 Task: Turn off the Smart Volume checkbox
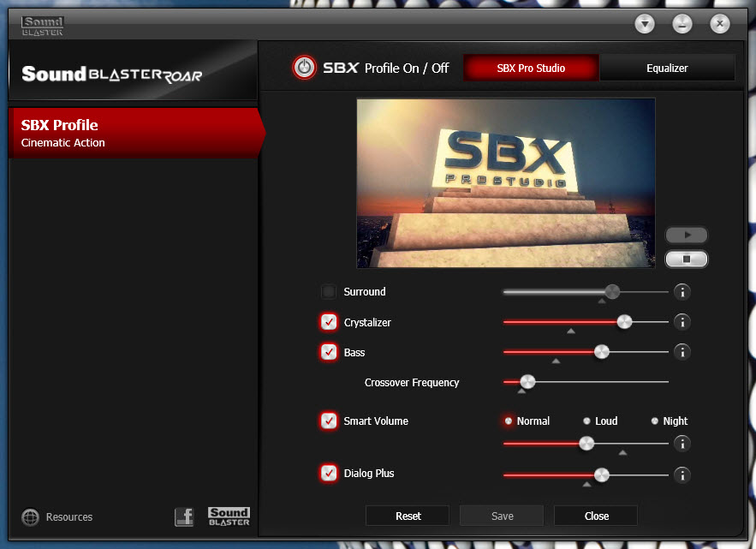(x=329, y=421)
